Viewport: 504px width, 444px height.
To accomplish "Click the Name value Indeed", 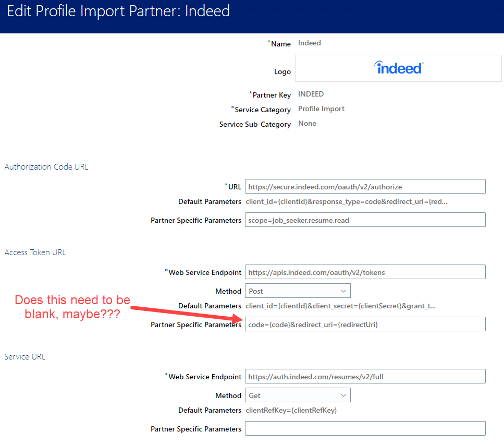I will (309, 43).
